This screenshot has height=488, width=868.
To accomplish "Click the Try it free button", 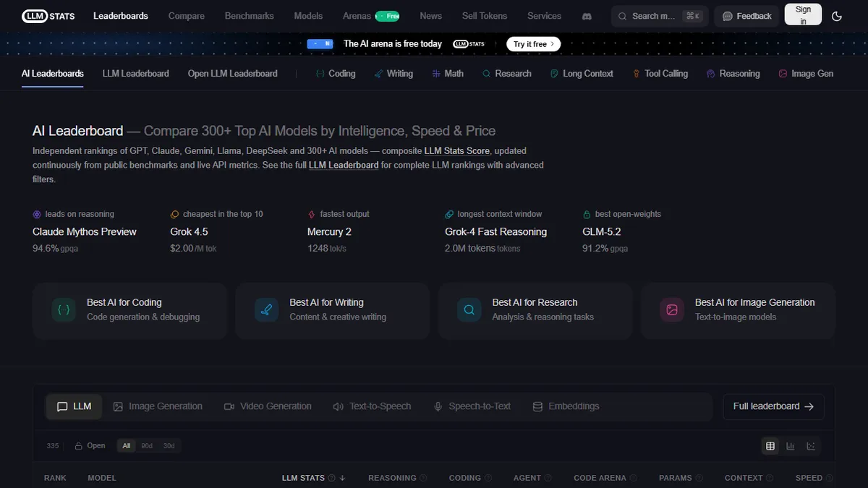I will 534,44.
